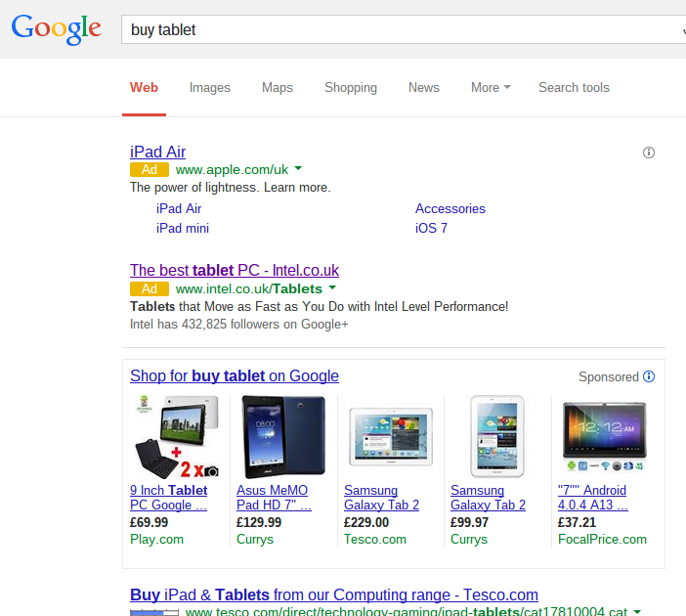Open Search tools
This screenshot has width=686, height=616.
[x=574, y=88]
